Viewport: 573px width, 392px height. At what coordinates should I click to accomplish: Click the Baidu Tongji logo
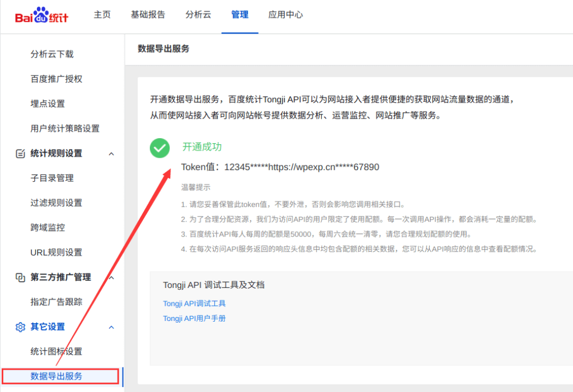42,15
